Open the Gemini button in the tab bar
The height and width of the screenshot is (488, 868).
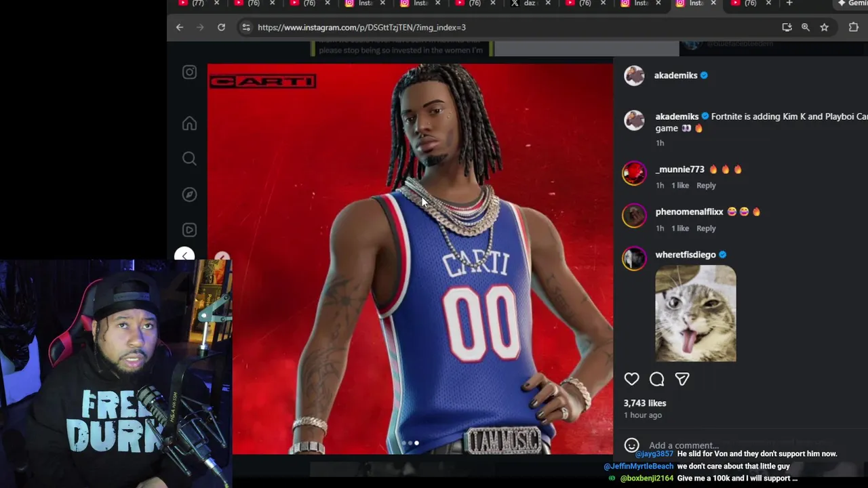point(851,3)
